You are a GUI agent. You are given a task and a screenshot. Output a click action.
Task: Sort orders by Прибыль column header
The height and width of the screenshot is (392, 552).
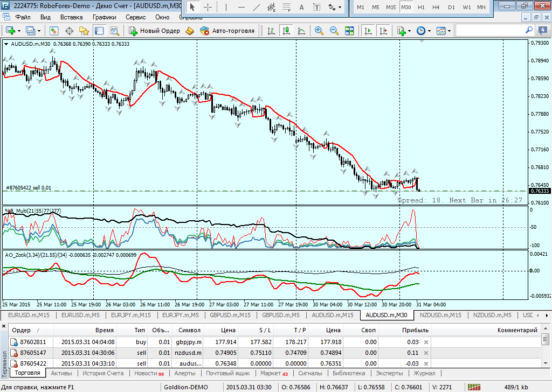[405, 330]
